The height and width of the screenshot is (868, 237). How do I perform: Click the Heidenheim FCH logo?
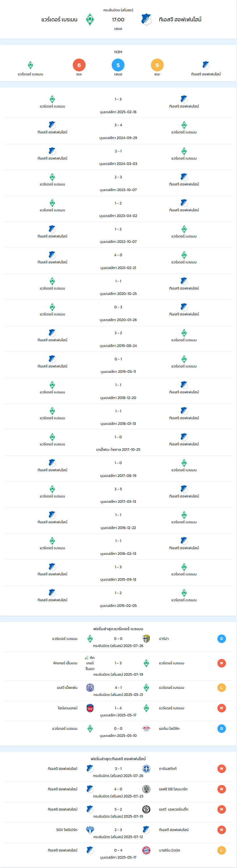(x=90, y=708)
